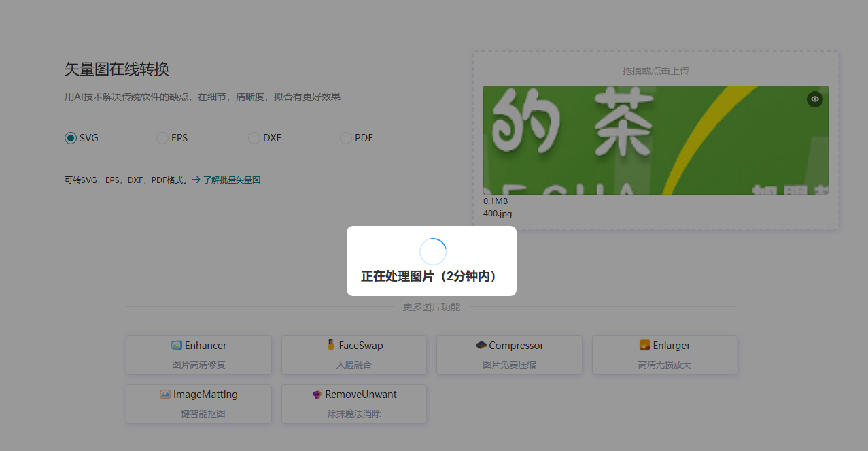Click the Compressor icon
Screen dimensions: 868x451
point(481,346)
